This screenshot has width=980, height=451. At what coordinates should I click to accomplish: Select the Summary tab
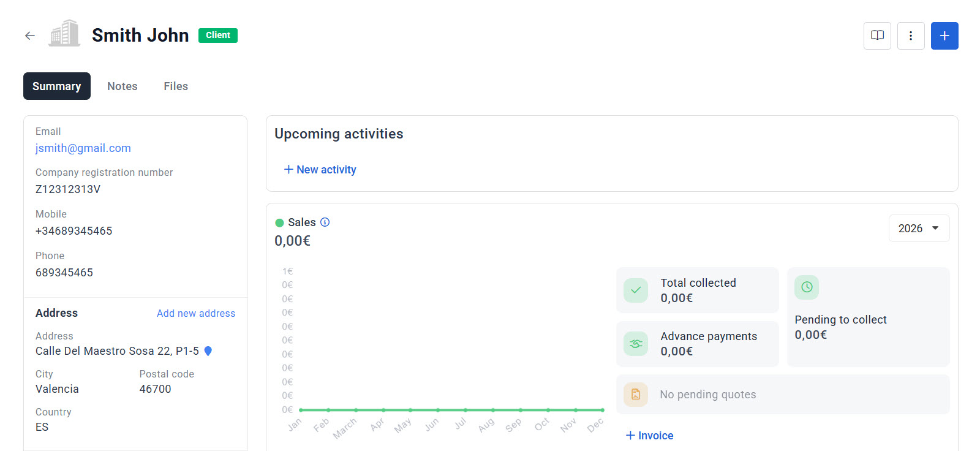tap(57, 86)
